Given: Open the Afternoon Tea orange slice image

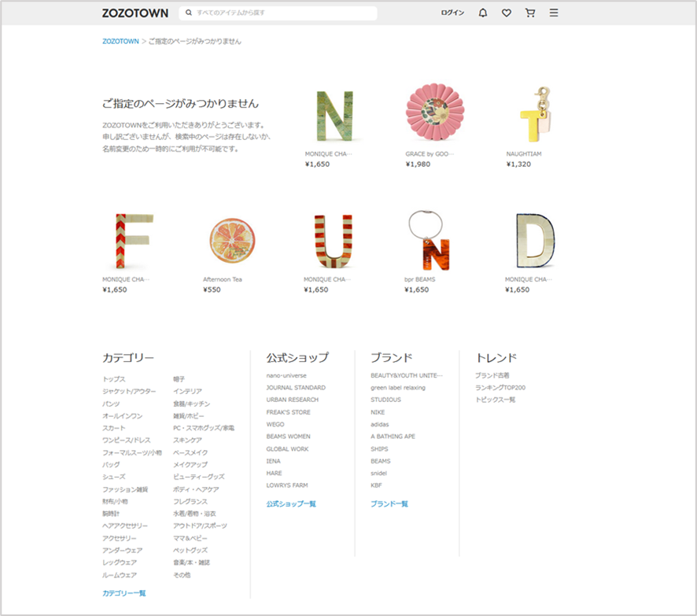Looking at the screenshot, I should (x=233, y=241).
